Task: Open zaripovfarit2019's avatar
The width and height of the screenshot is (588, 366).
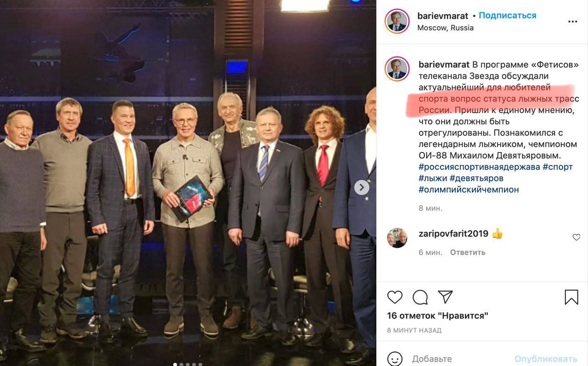Action: [397, 238]
